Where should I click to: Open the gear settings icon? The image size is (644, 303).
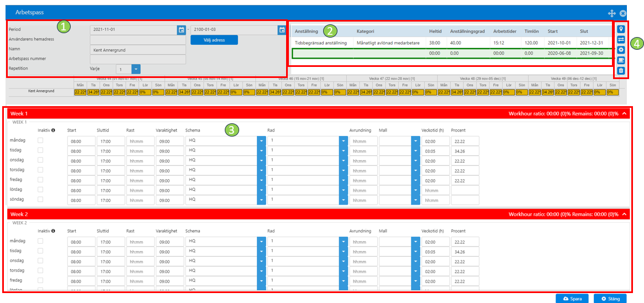pos(621,50)
